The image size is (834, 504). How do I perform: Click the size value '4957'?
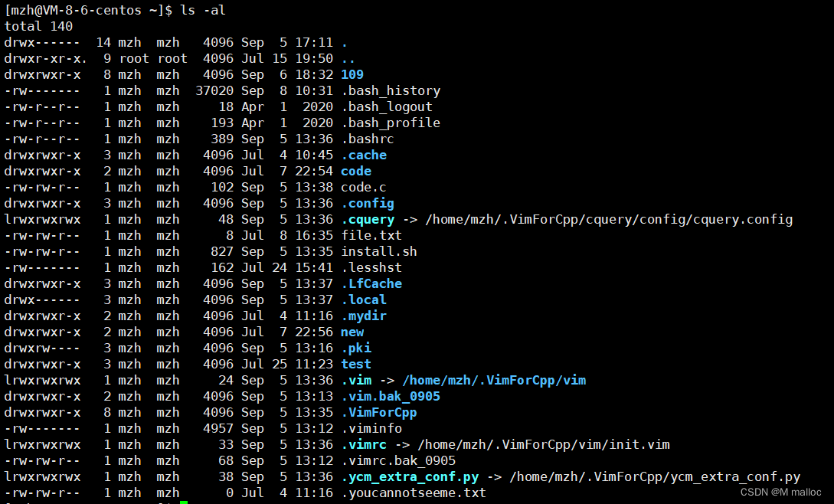[218, 428]
